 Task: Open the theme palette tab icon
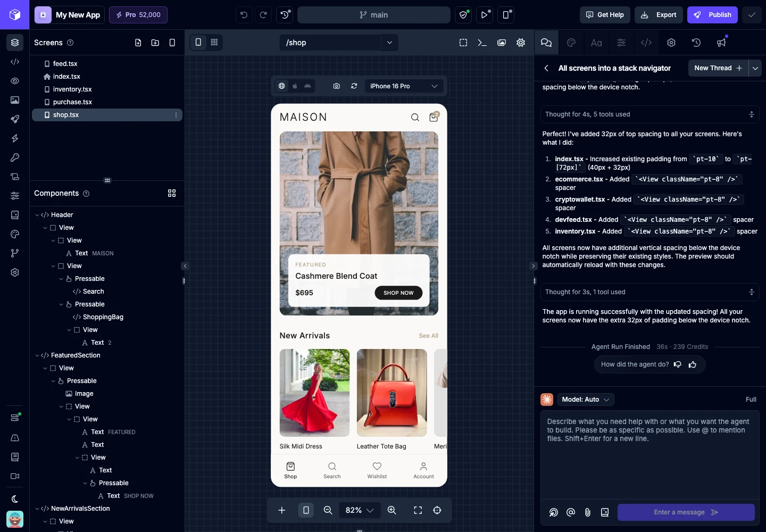[571, 43]
